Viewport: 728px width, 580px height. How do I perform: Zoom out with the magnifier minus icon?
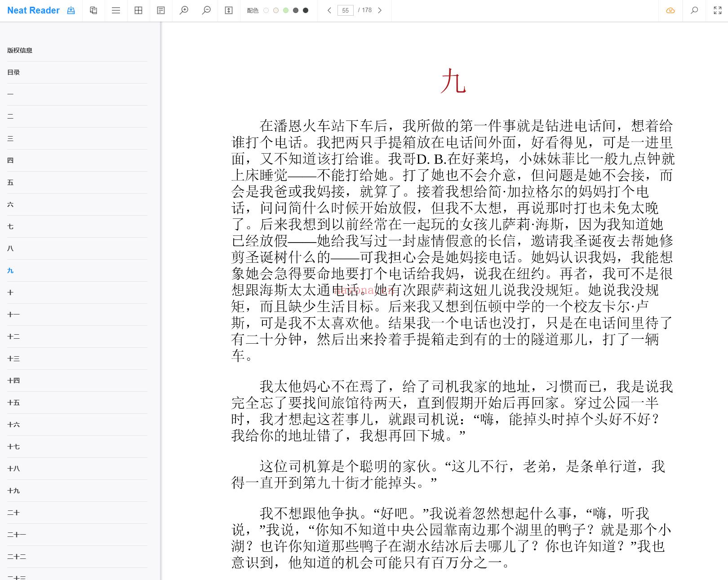[206, 10]
